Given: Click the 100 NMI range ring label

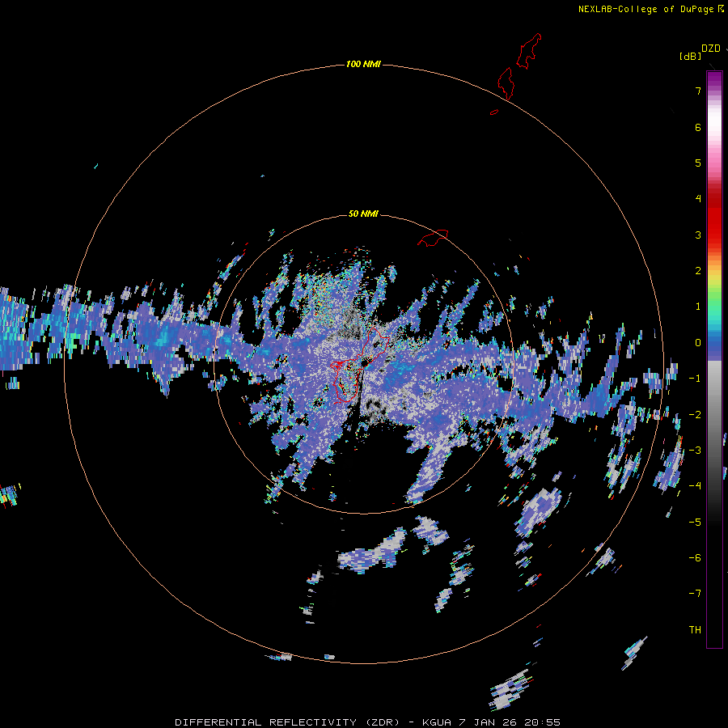Looking at the screenshot, I should point(363,64).
